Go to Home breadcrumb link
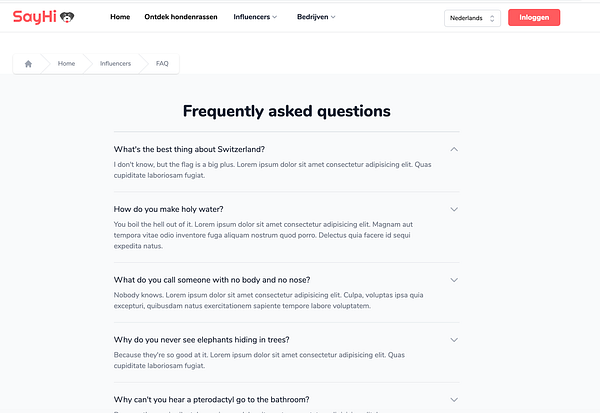This screenshot has height=413, width=600. tap(66, 64)
